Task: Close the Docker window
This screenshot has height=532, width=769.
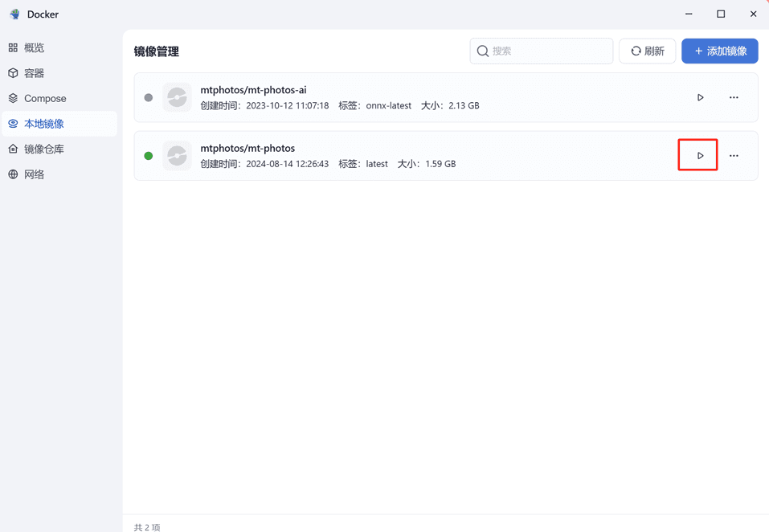Action: pos(753,14)
